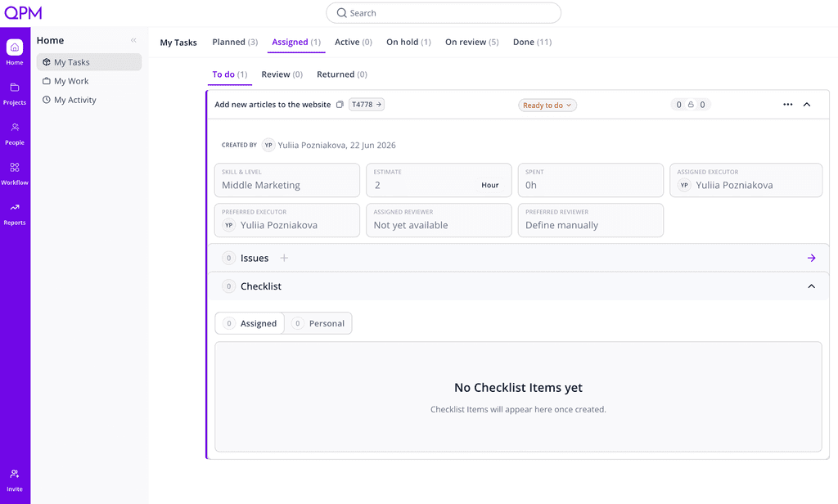
Task: Click the Hour unit label
Action: (x=490, y=185)
